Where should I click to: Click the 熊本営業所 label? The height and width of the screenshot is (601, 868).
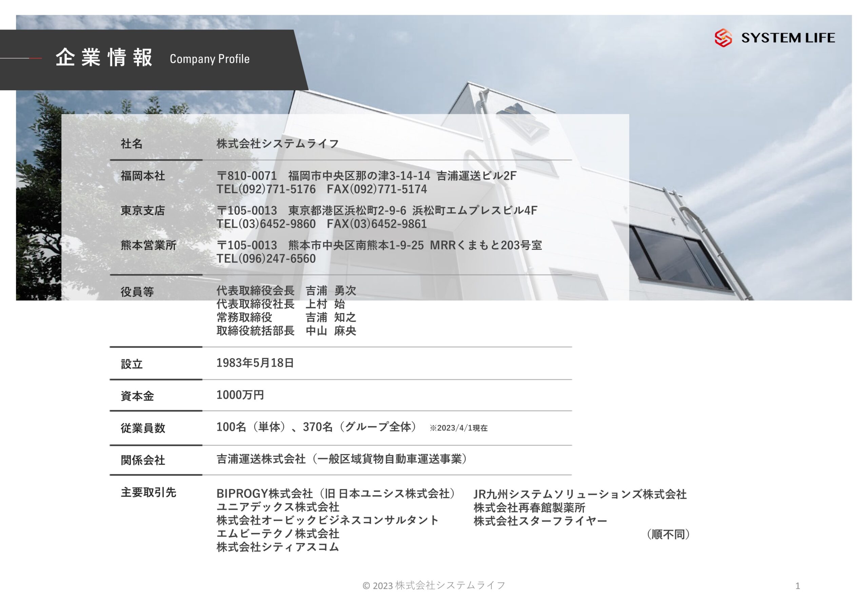[x=148, y=245]
